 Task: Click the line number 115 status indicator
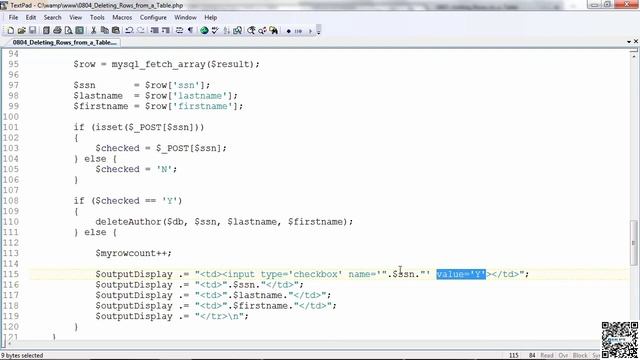click(514, 356)
